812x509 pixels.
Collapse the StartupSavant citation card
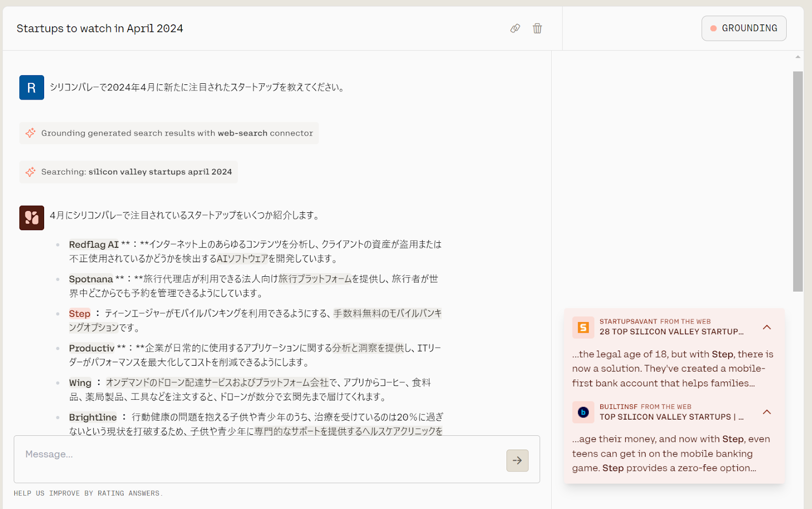tap(767, 327)
